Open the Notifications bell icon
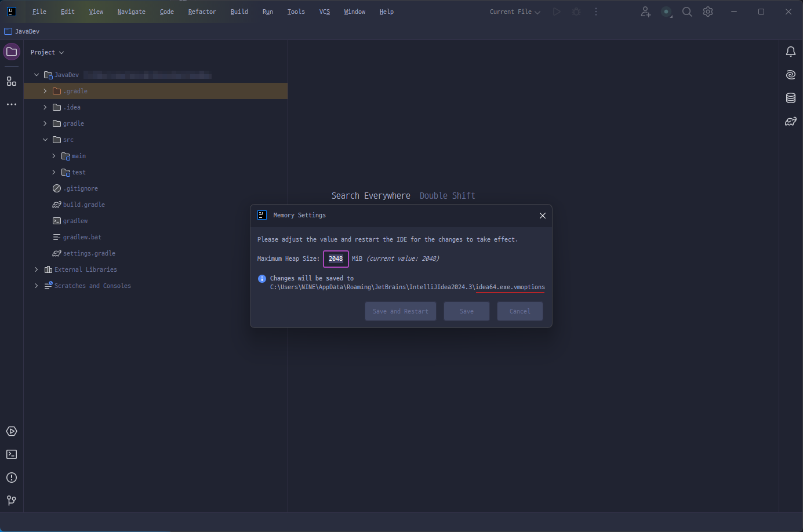Image resolution: width=803 pixels, height=532 pixels. pyautogui.click(x=790, y=52)
